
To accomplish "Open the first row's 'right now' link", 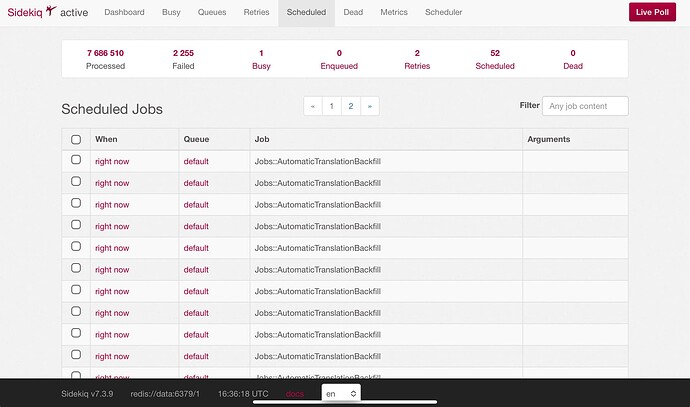I will 112,161.
